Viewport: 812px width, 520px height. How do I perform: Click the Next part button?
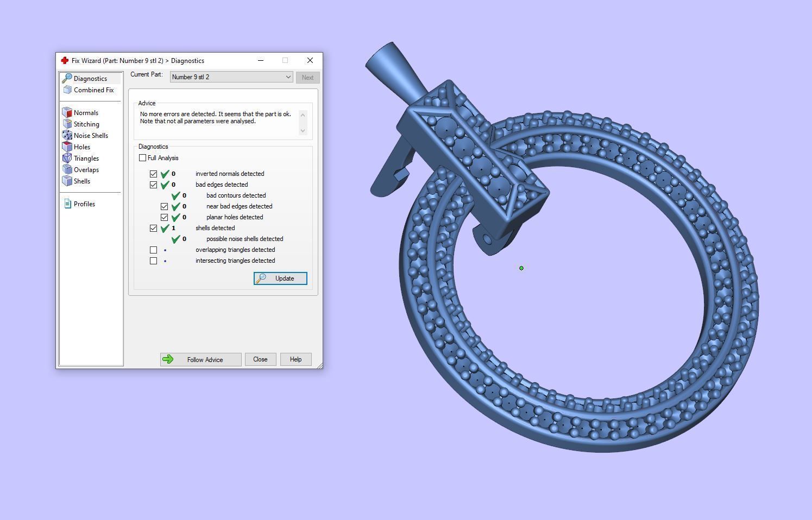[x=307, y=77]
